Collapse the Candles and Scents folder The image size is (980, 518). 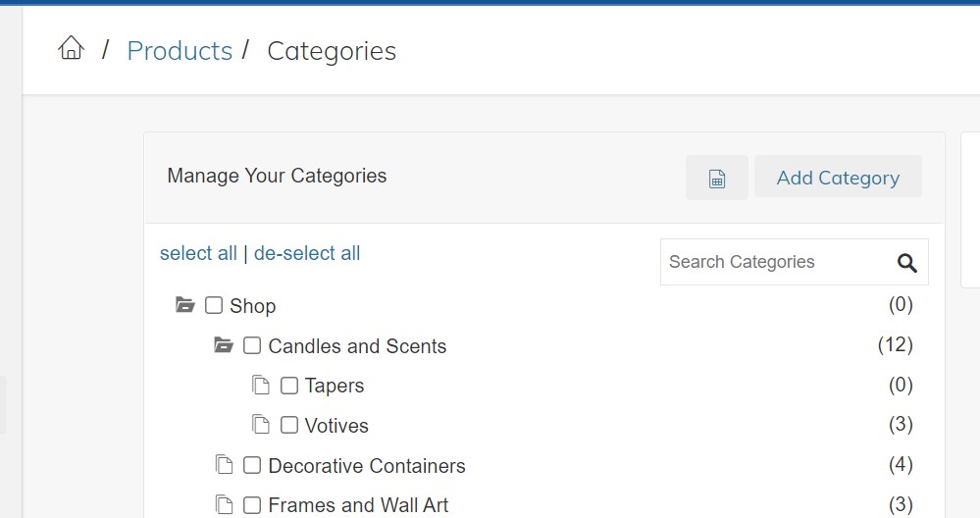[x=224, y=345]
